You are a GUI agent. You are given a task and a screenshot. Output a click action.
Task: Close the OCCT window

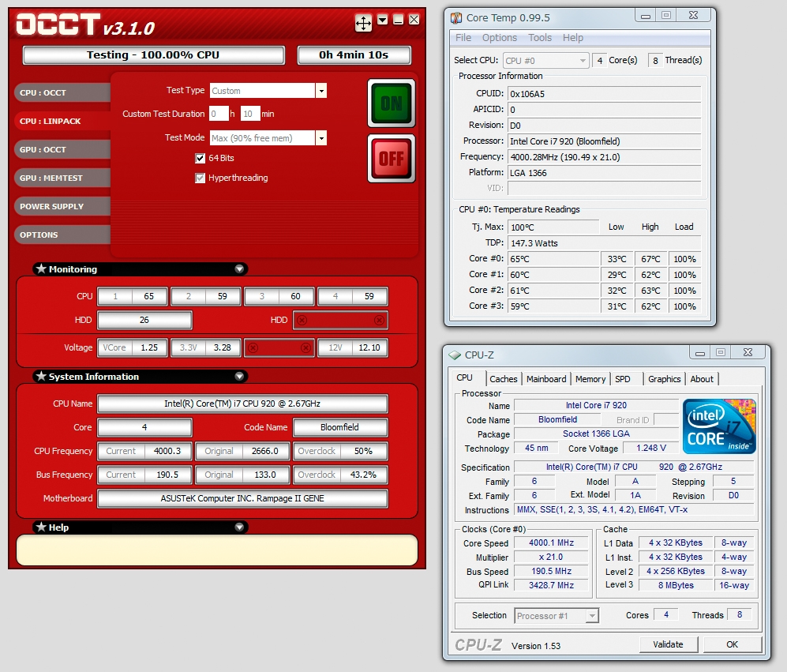point(414,20)
